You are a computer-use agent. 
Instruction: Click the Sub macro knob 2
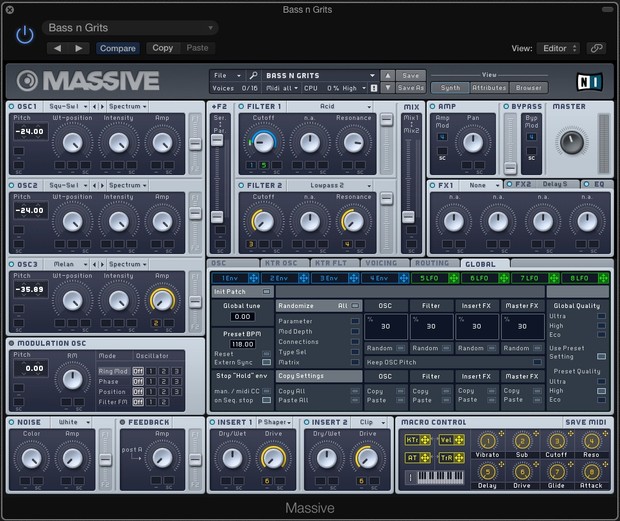(522, 441)
